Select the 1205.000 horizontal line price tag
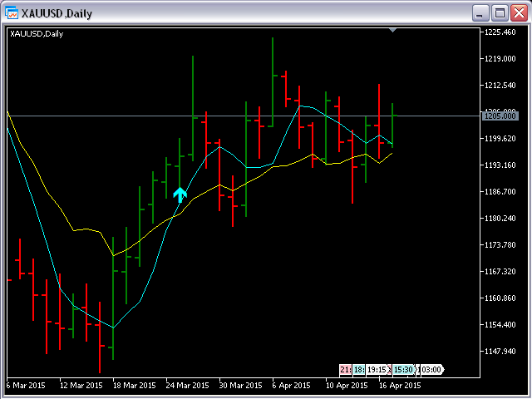The image size is (532, 399). tap(500, 116)
